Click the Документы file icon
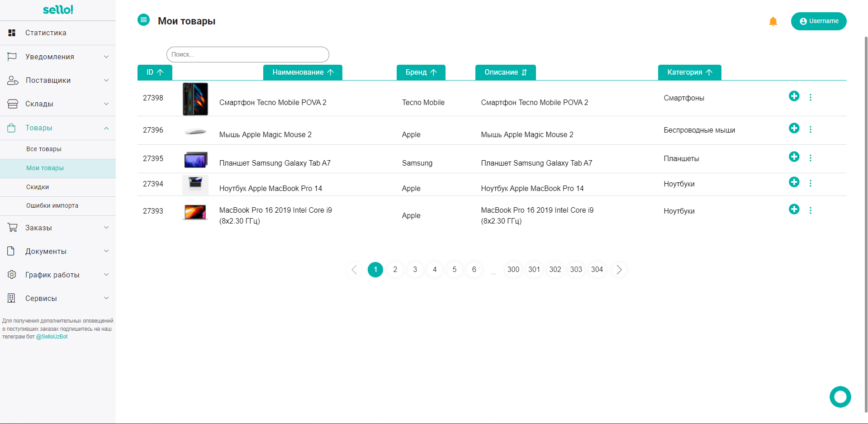The height and width of the screenshot is (424, 868). (x=11, y=251)
